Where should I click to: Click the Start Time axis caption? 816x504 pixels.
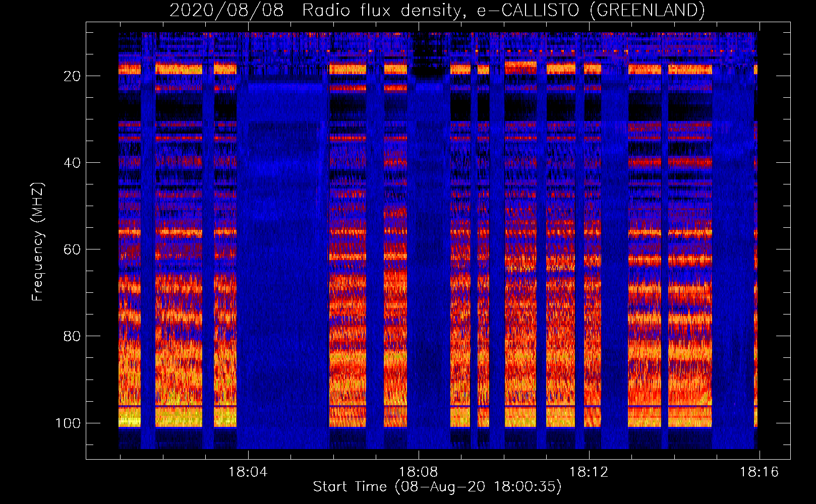pos(437,487)
